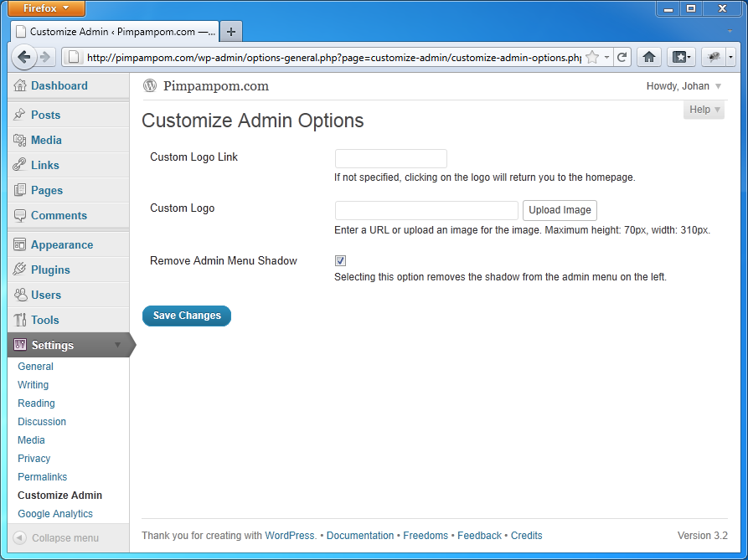Open Posts via its pushpin icon
Screen dimensions: 748x560
(x=19, y=115)
